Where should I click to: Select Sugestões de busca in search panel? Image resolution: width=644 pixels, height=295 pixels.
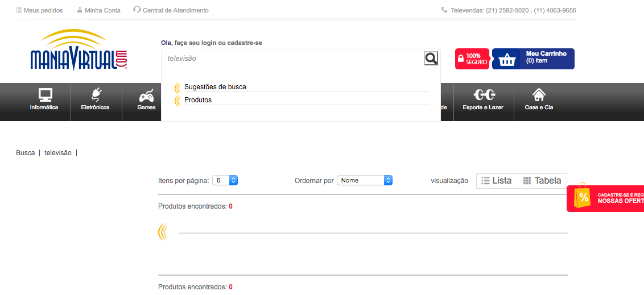pos(215,87)
